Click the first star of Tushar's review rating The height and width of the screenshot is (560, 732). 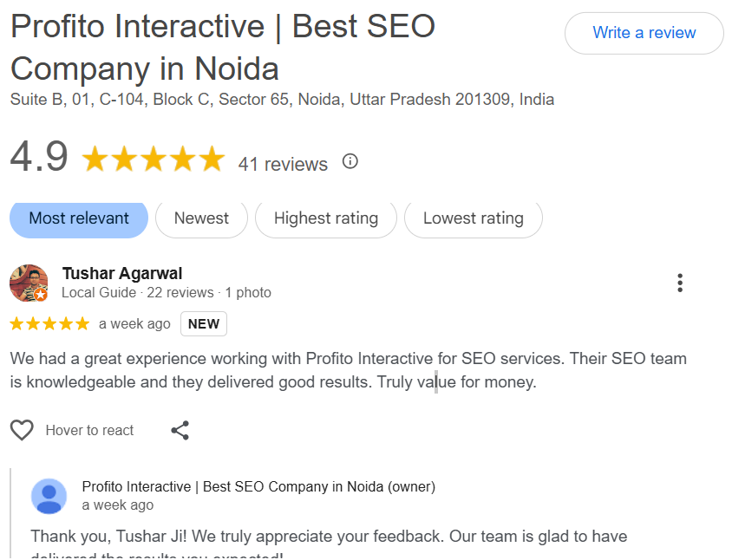(x=16, y=322)
